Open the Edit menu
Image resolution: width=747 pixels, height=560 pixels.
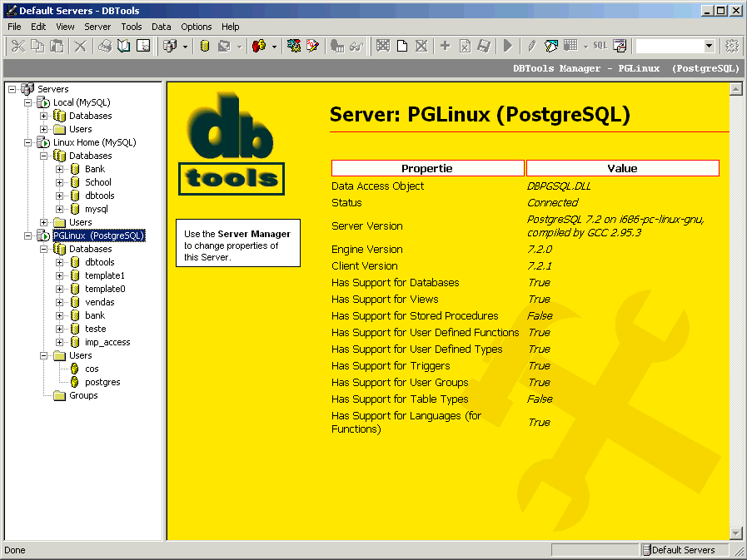point(38,27)
